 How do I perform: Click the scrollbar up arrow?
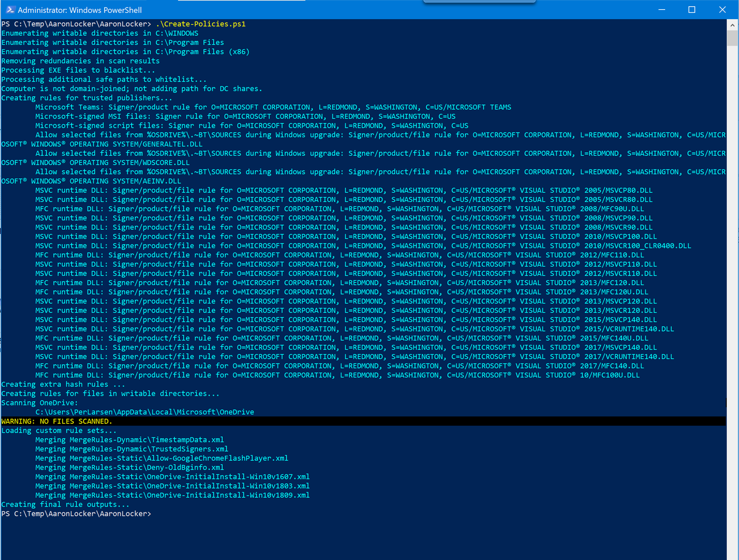pos(732,25)
